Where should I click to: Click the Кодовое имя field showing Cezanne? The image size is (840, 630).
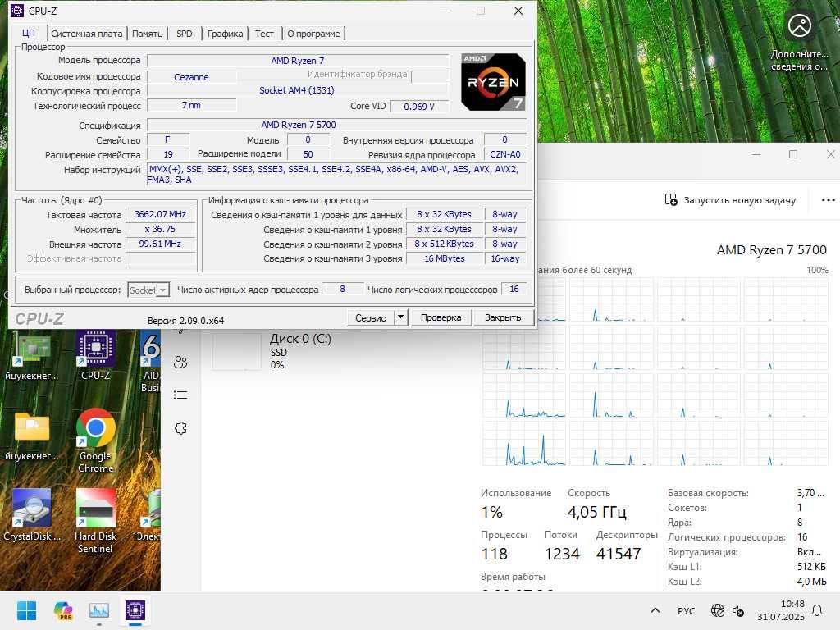tap(191, 77)
